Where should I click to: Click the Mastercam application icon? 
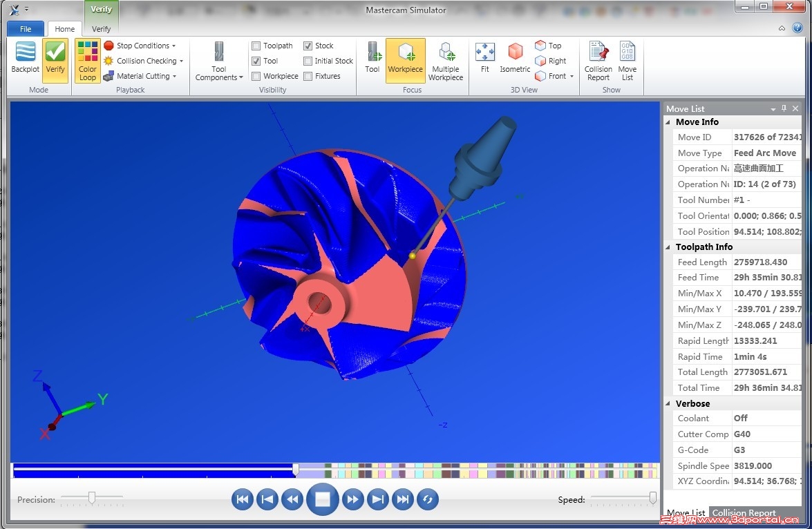14,9
